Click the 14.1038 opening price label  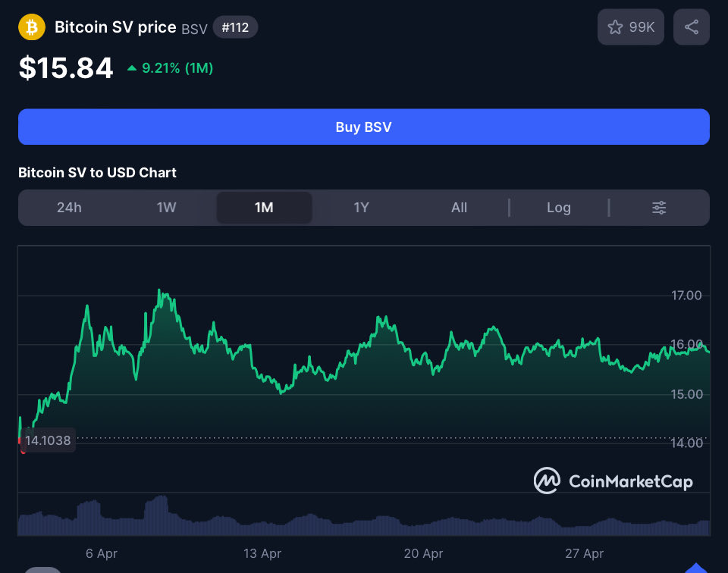[48, 440]
